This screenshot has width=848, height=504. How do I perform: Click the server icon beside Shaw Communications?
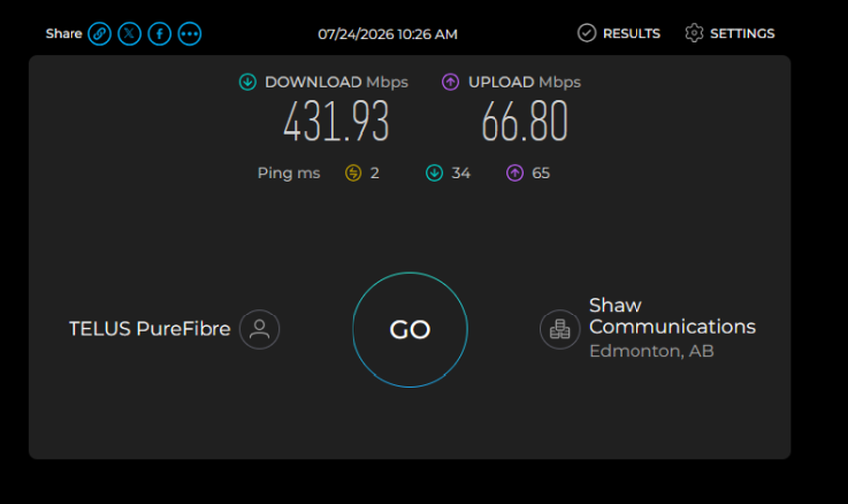coord(560,329)
